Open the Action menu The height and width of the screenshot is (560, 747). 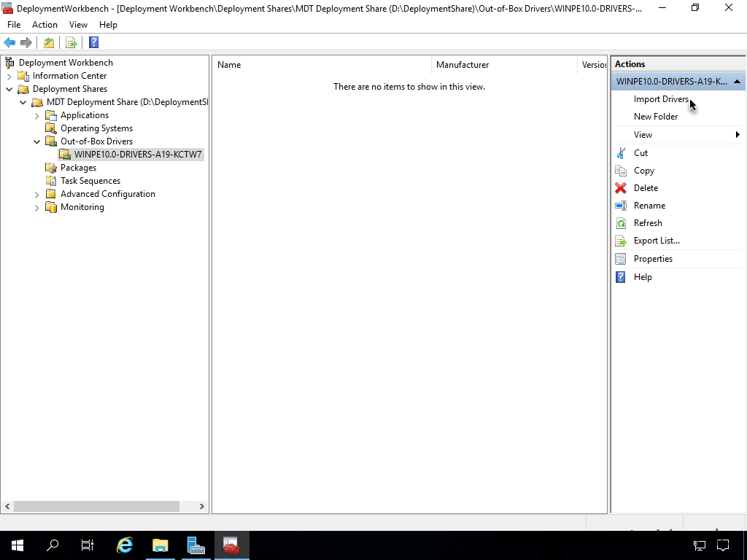44,25
